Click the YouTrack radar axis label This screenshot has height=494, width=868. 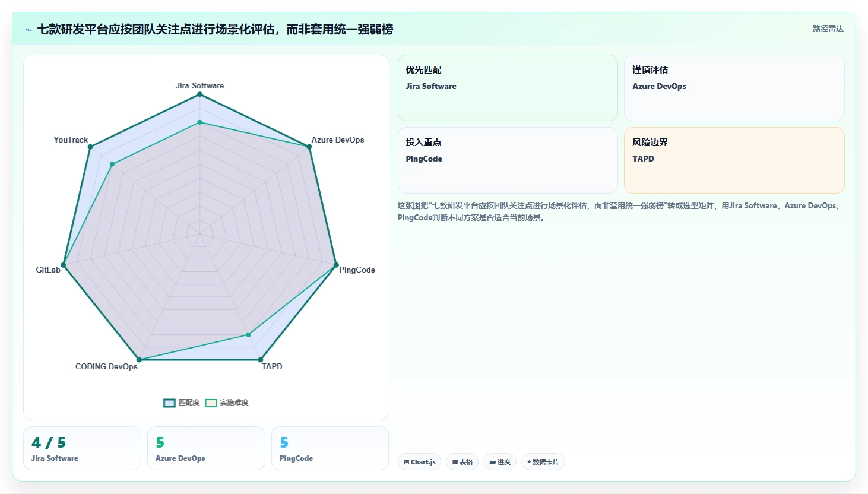(x=71, y=140)
